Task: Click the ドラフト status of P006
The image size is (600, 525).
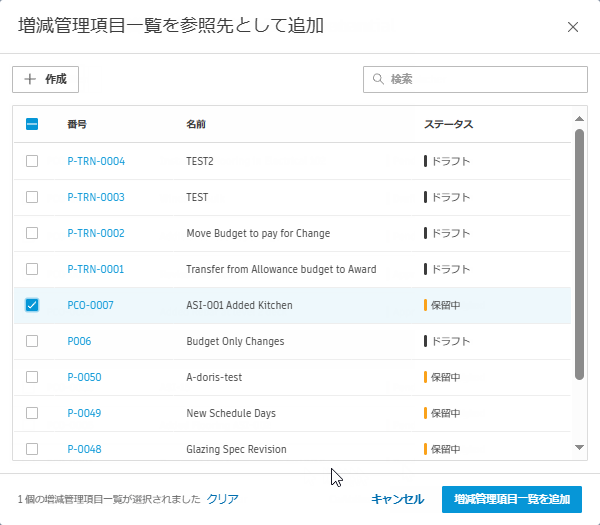Action: [x=447, y=341]
